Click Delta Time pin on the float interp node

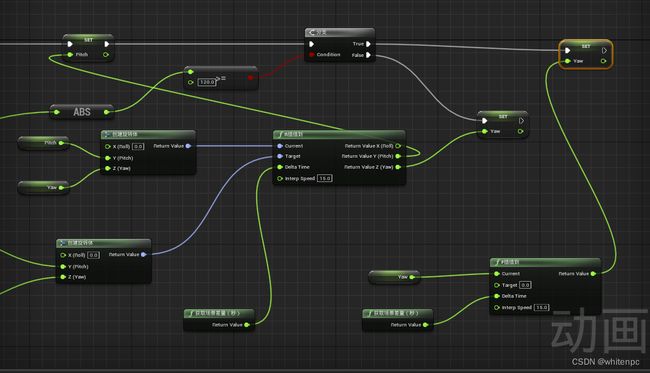tap(497, 296)
